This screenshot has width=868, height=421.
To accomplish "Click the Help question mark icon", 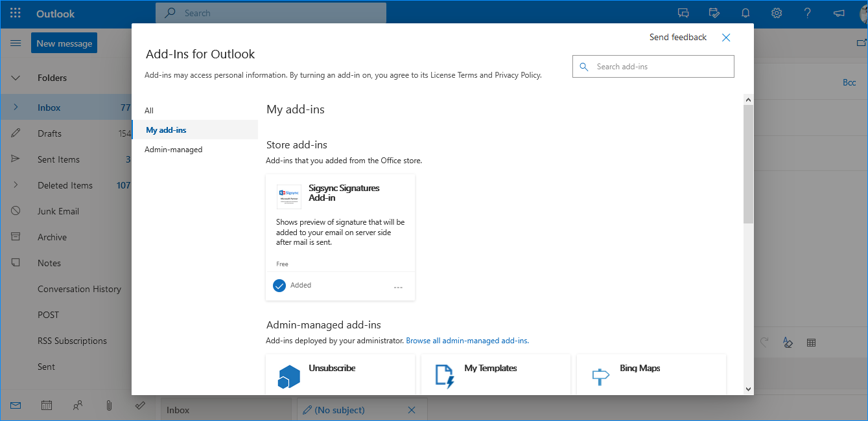I will tap(807, 13).
